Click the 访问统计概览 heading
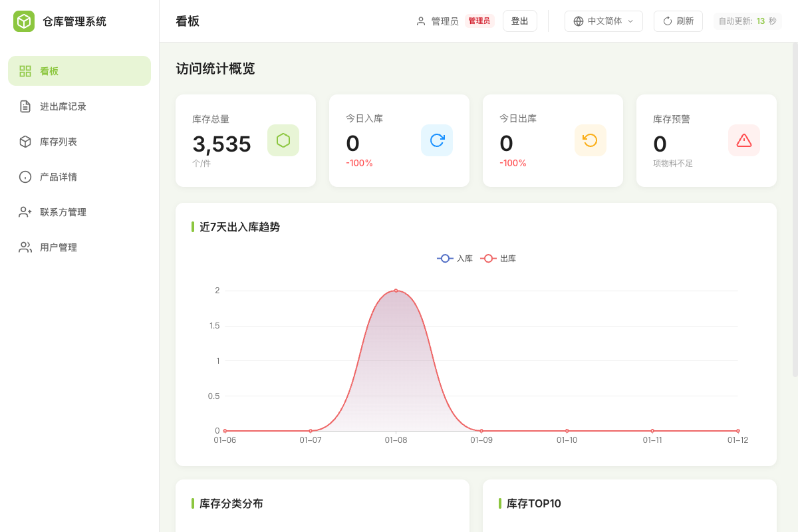Screen dimensions: 798x532 pyautogui.click(x=215, y=68)
